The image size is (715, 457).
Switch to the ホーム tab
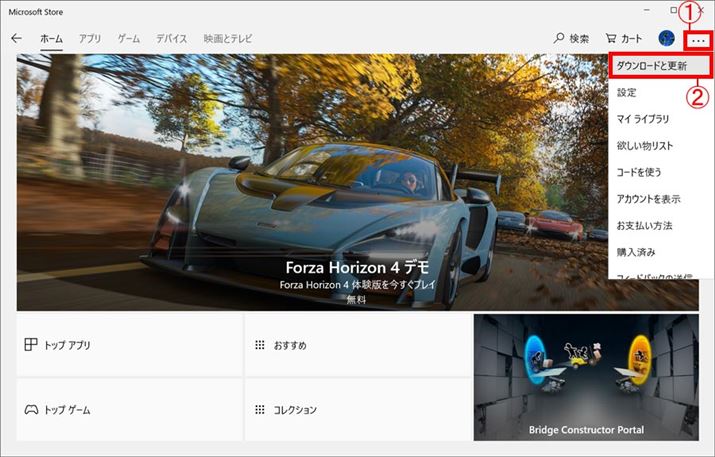point(51,39)
